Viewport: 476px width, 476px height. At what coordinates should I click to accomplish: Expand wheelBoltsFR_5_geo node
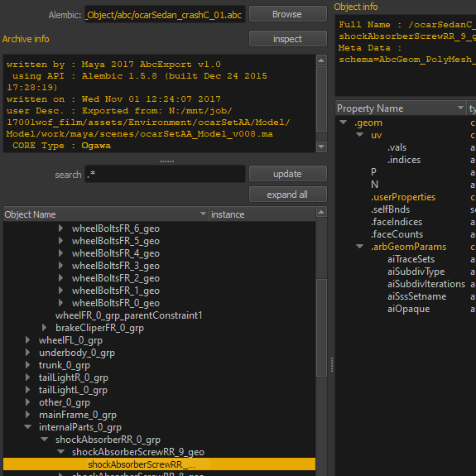click(60, 241)
